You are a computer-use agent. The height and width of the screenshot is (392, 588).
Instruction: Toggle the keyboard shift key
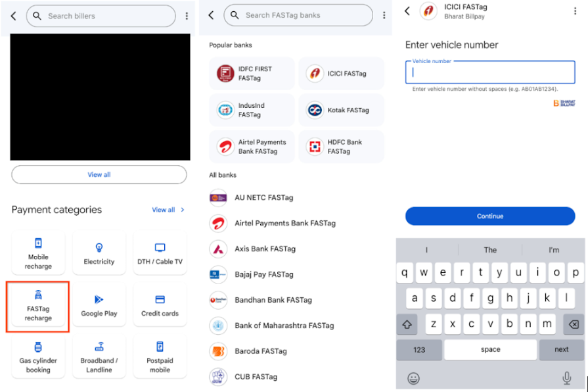(x=407, y=324)
